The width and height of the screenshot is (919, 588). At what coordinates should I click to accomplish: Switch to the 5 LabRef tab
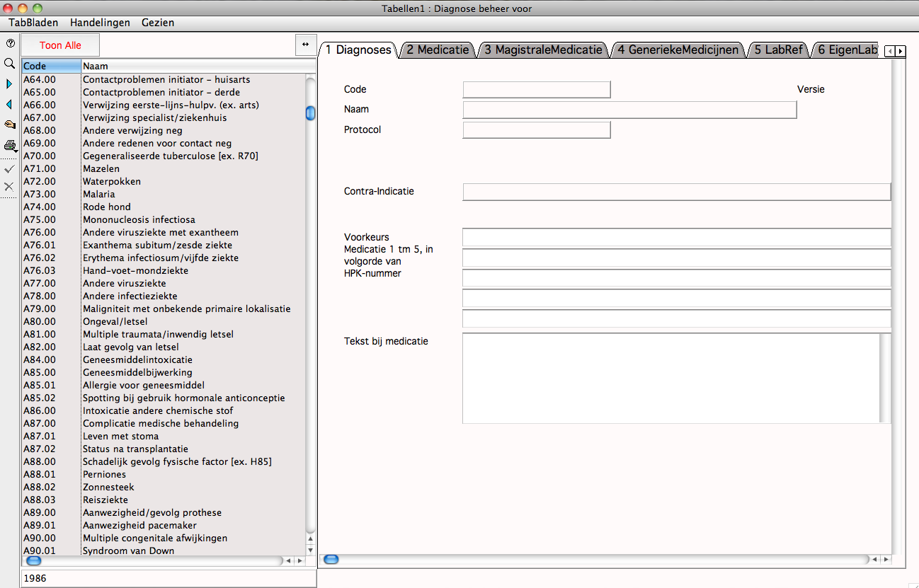778,50
